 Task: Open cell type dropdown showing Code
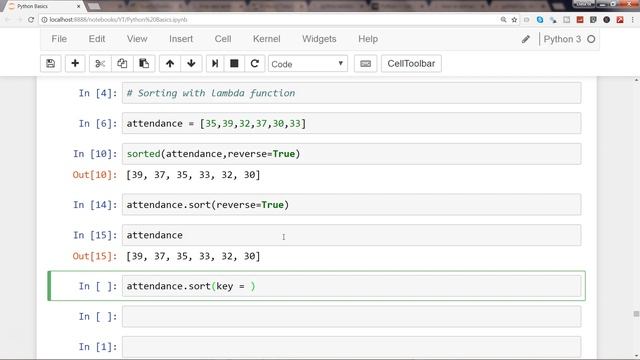pos(308,64)
